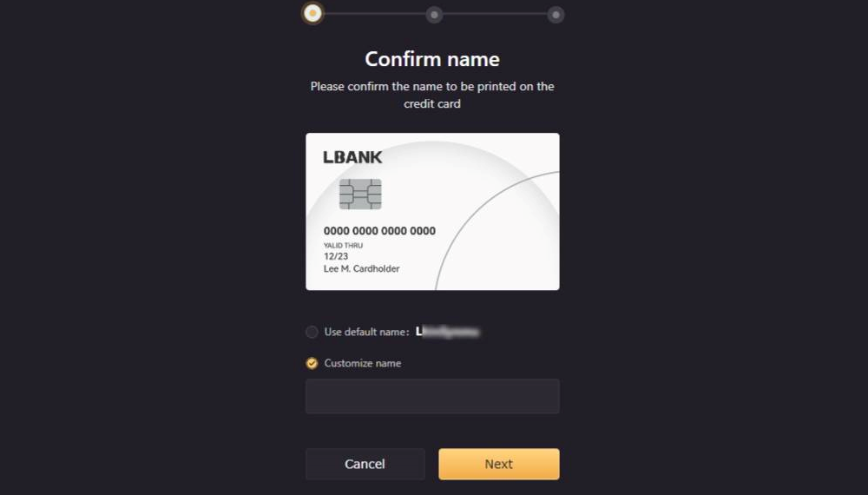868x495 pixels.
Task: Click the instruction text about printed name
Action: point(432,95)
